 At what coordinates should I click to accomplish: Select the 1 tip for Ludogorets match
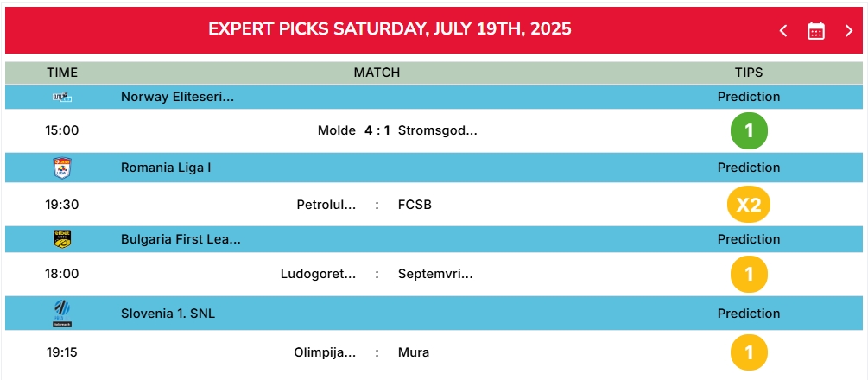749,274
